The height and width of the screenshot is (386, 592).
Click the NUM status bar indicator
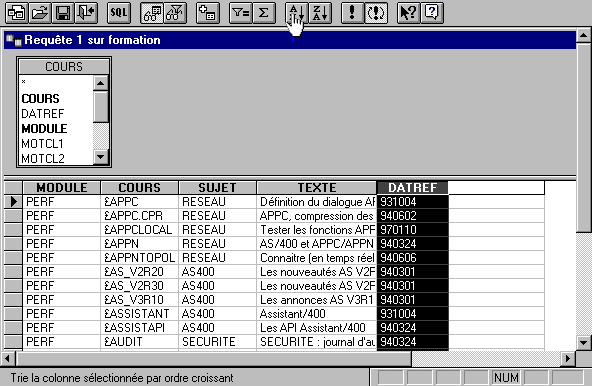click(506, 377)
